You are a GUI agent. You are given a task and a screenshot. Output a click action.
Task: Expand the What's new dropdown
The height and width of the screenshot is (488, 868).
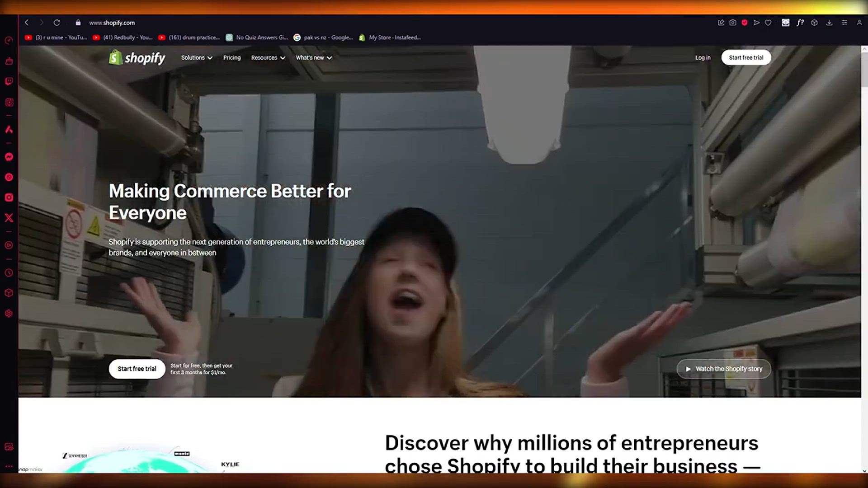pos(314,58)
